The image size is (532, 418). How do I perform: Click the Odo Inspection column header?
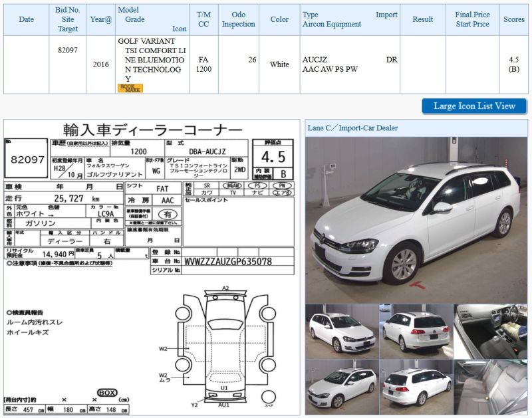pos(239,20)
